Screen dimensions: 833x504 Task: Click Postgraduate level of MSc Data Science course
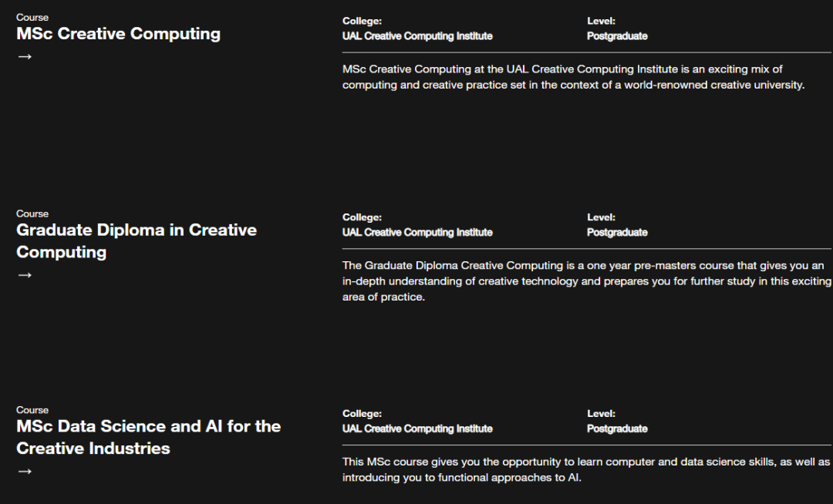pyautogui.click(x=617, y=428)
